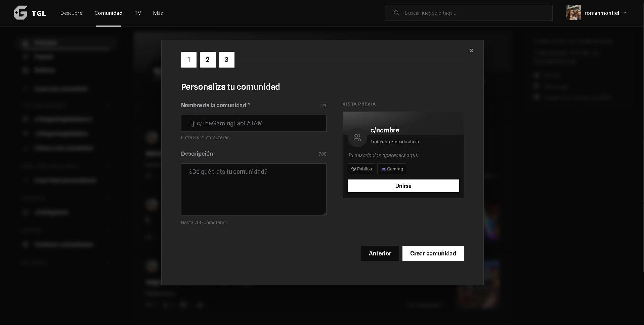Click the Pública globe tag
This screenshot has width=644, height=325.
[x=361, y=169]
